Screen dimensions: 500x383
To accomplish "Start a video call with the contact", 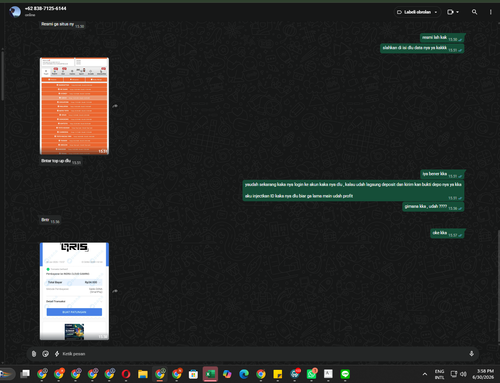I will [x=450, y=12].
